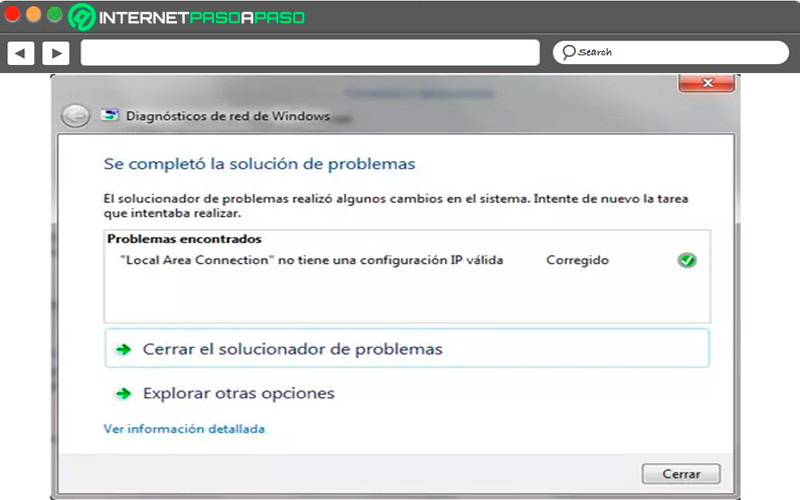Click the green arrow beside Cerrar el solucionador

tap(123, 349)
